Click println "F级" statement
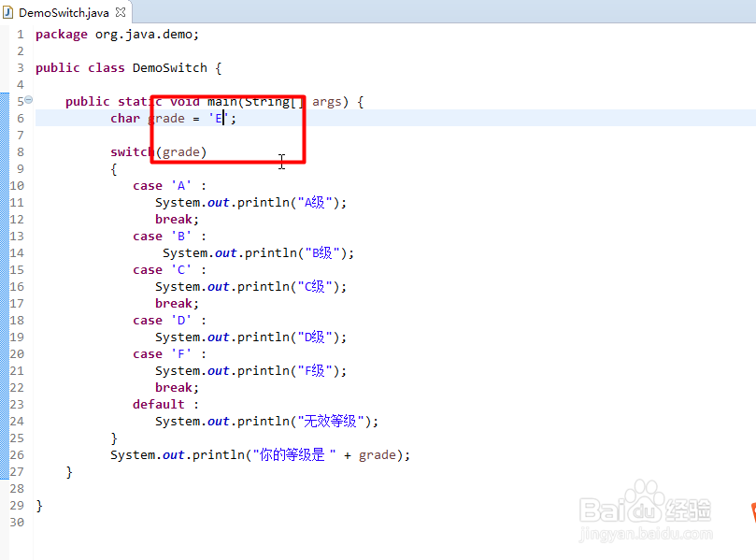This screenshot has width=756, height=560. point(250,371)
